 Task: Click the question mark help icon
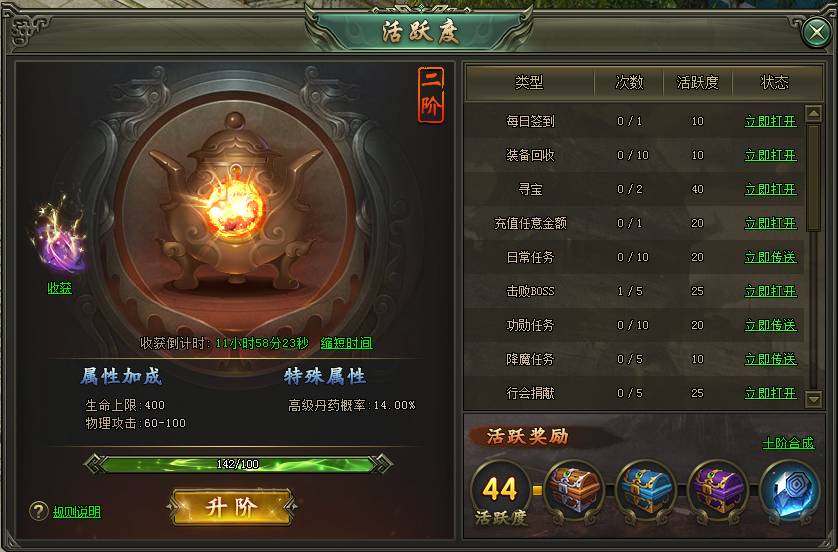pos(39,511)
